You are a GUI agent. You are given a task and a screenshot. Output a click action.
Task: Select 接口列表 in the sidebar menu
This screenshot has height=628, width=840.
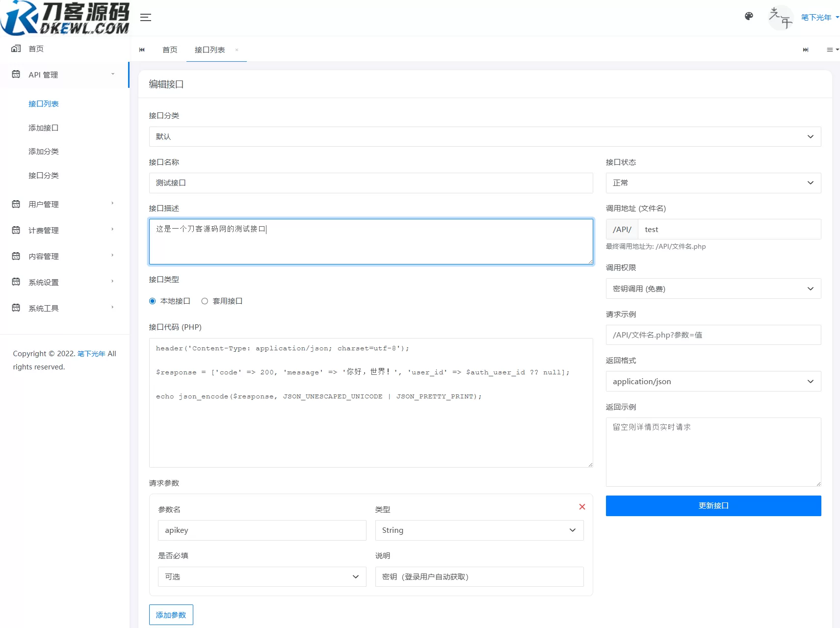(44, 104)
